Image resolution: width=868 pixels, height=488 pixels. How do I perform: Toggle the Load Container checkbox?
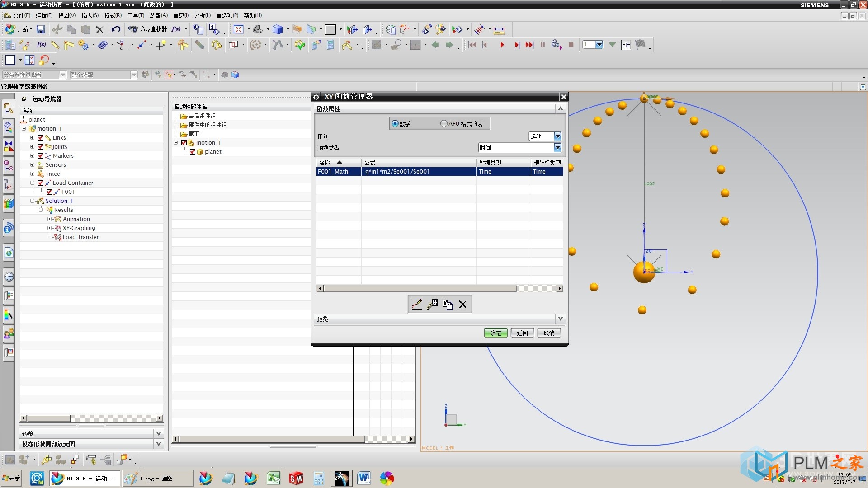[41, 183]
